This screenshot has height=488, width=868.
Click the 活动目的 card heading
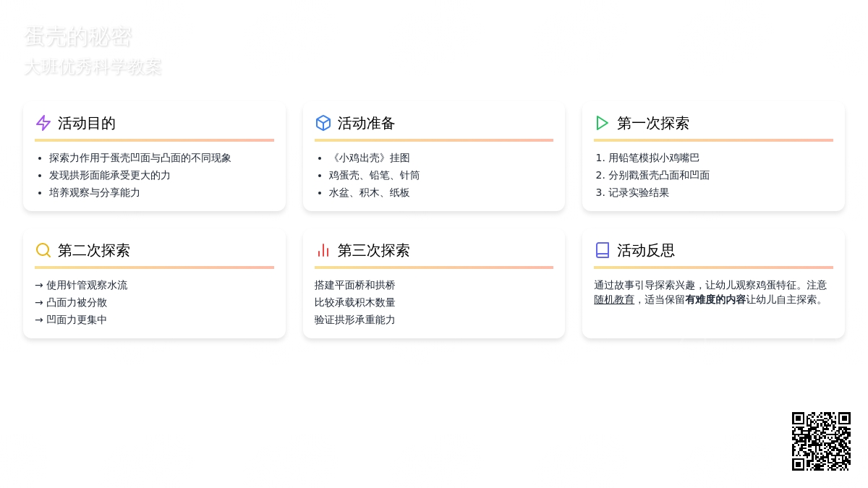pos(87,124)
